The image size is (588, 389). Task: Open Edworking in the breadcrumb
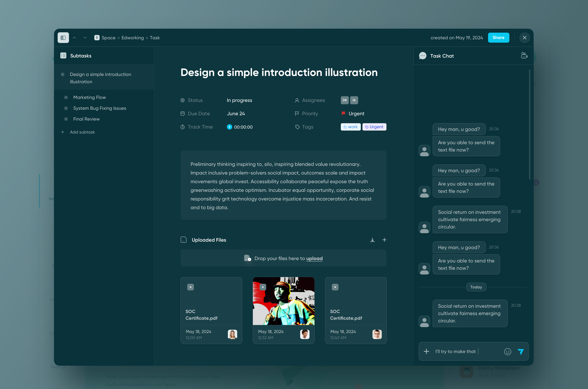point(132,38)
